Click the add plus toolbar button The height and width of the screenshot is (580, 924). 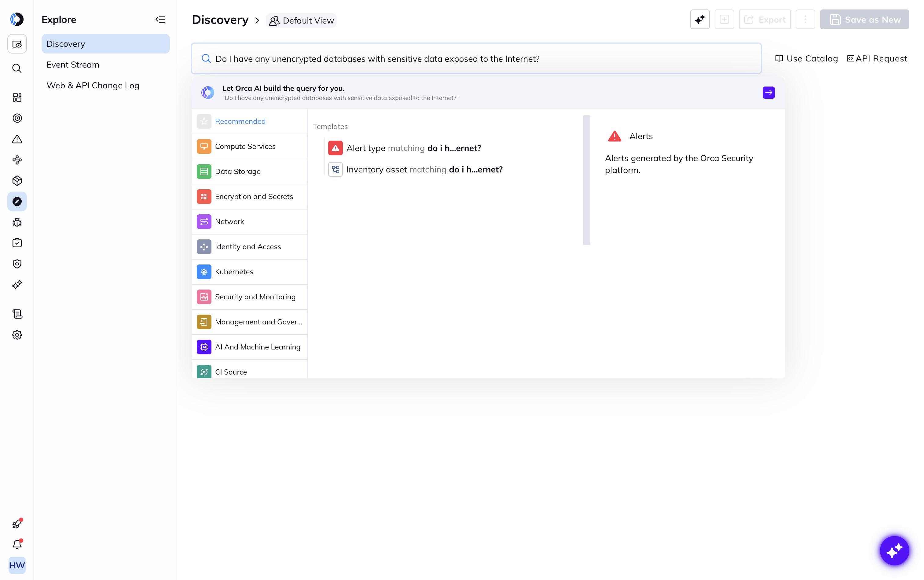(724, 19)
